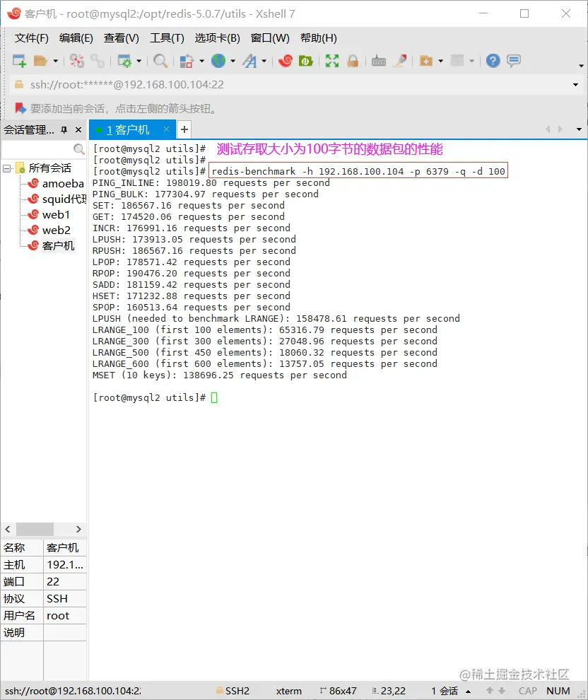Select the 所有会话 folder
This screenshot has width=588, height=700.
pyautogui.click(x=49, y=168)
